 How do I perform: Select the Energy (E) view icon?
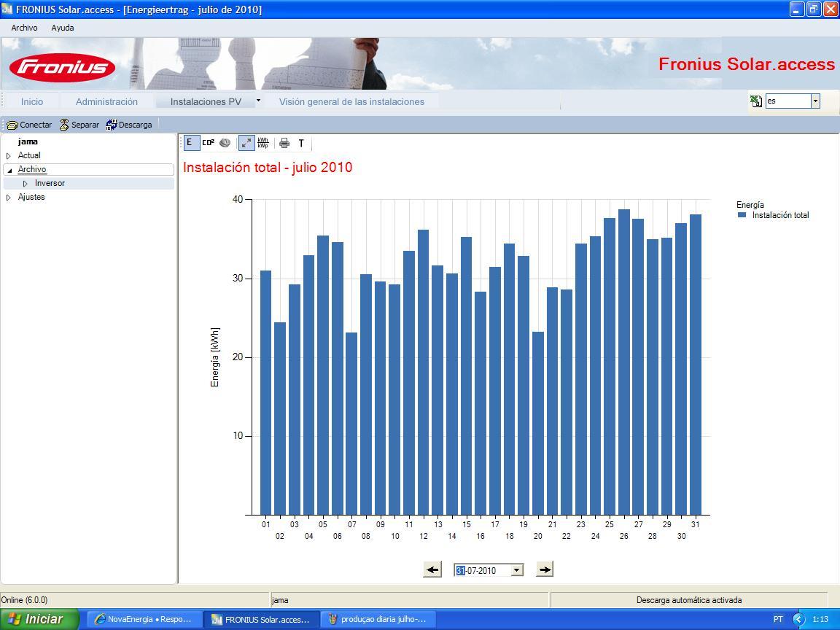point(191,142)
